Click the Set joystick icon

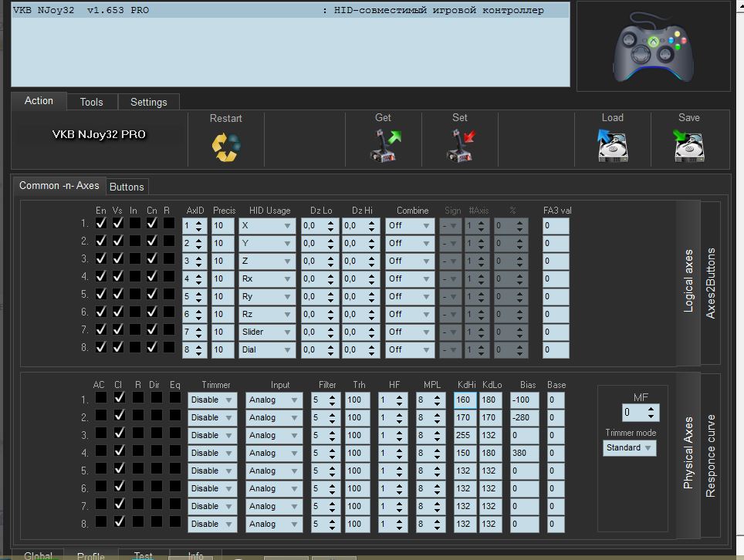pyautogui.click(x=461, y=145)
